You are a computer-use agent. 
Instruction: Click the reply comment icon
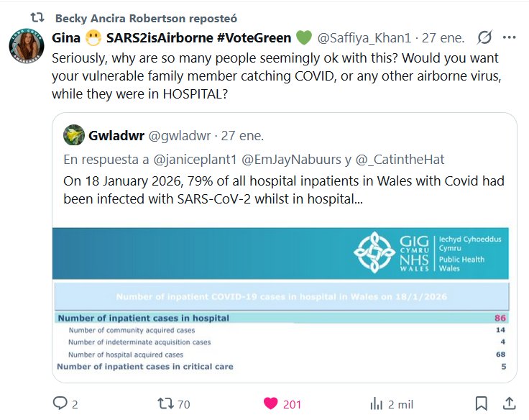coord(59,403)
